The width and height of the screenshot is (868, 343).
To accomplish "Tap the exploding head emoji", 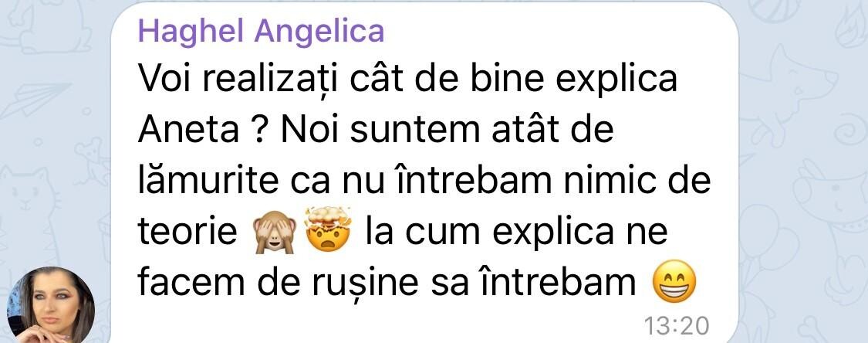I will (x=328, y=230).
